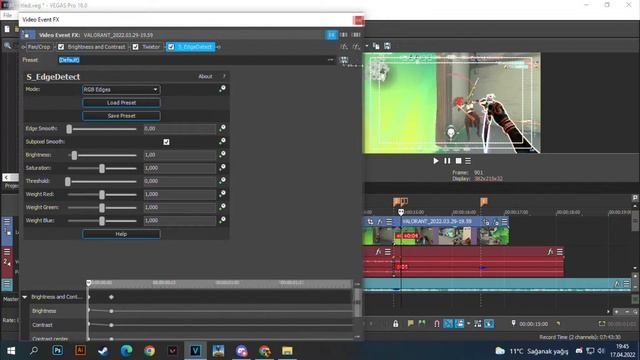Click the animate icon for Saturation
Viewport: 640px width, 360px height.
pos(222,167)
